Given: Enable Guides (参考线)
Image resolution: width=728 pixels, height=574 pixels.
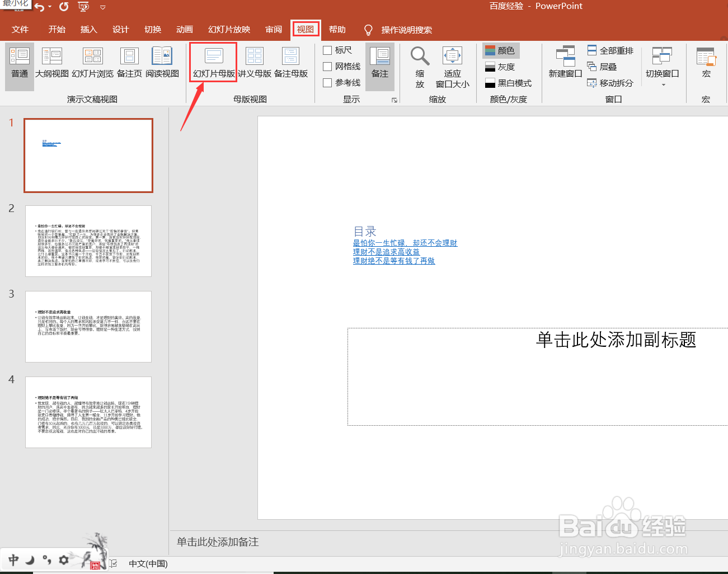Looking at the screenshot, I should (327, 82).
